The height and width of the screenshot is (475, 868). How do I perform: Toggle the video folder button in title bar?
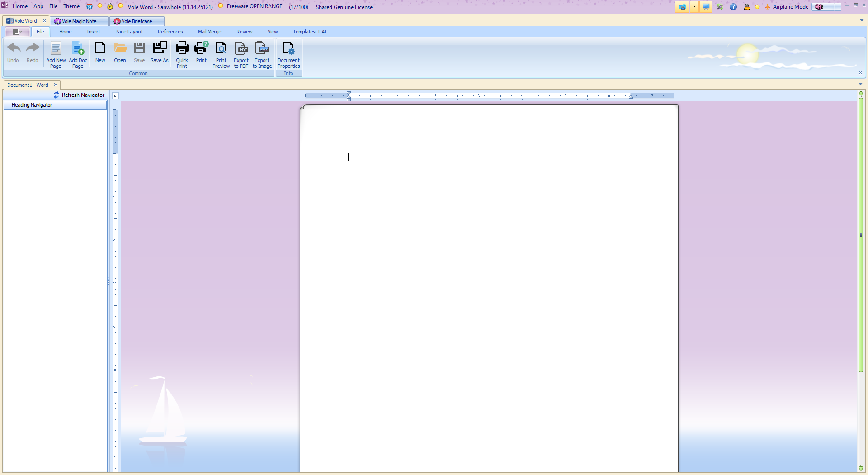(682, 7)
